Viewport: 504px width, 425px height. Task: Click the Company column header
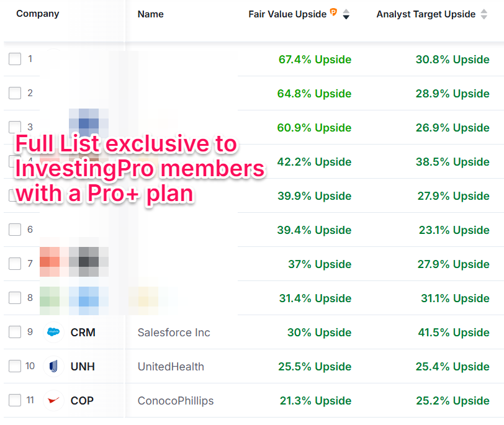click(38, 13)
